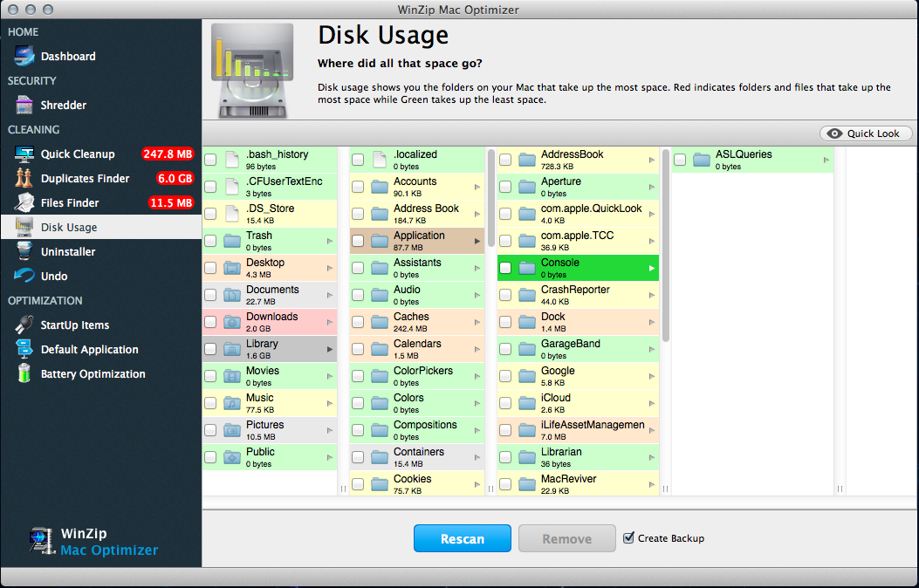Click the Quick Look button
Image resolution: width=919 pixels, height=588 pixels.
click(866, 133)
